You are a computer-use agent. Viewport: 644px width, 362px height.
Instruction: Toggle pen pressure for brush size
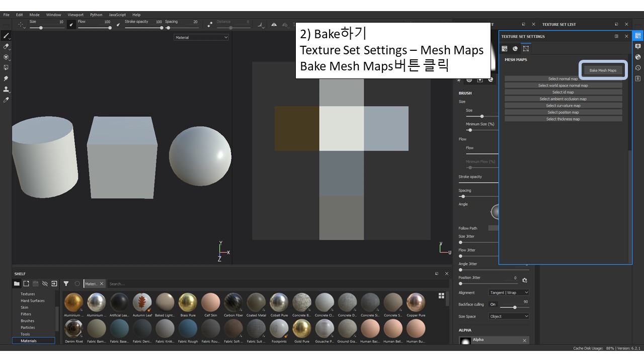[71, 24]
